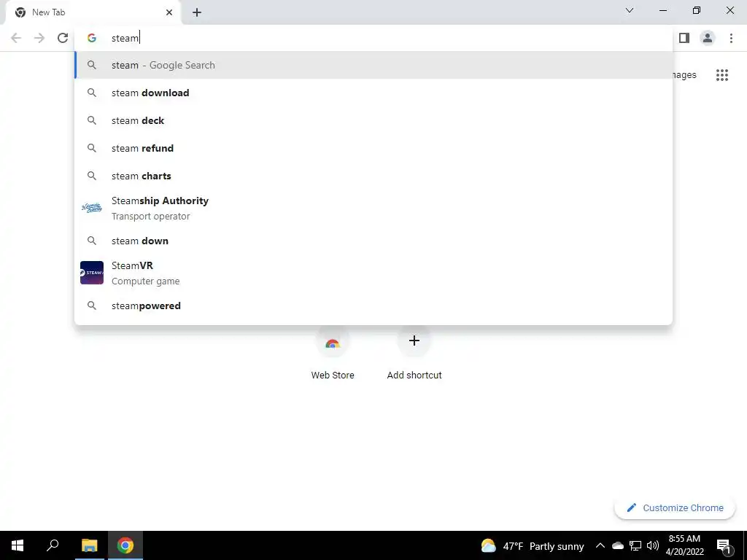Restore down the Chrome window
This screenshot has width=747, height=560.
click(697, 10)
